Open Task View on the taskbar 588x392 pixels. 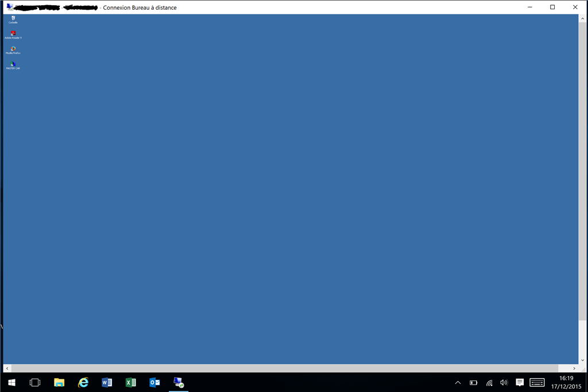pos(35,383)
